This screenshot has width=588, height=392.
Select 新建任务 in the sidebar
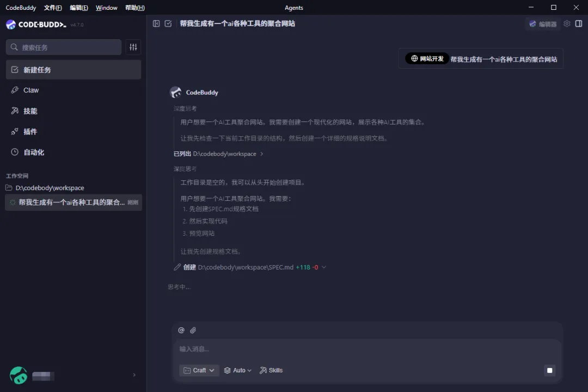point(73,70)
